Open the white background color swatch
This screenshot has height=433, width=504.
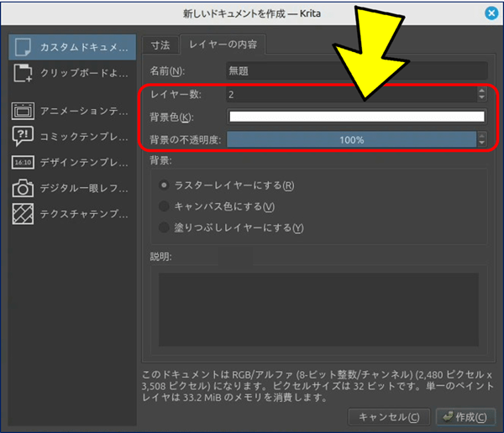click(356, 117)
